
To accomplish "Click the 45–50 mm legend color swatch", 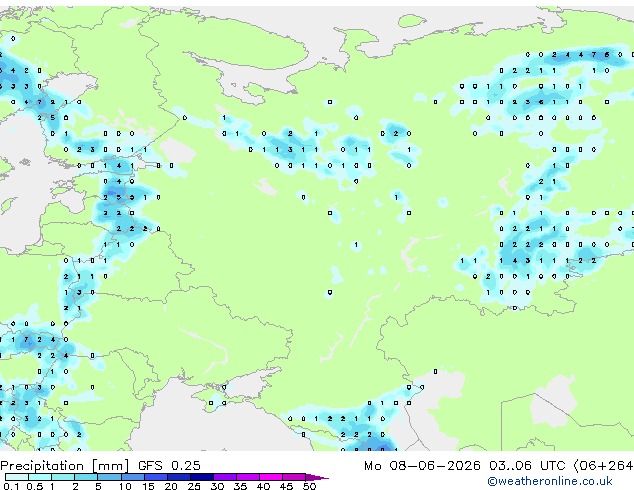I will click(294, 477).
